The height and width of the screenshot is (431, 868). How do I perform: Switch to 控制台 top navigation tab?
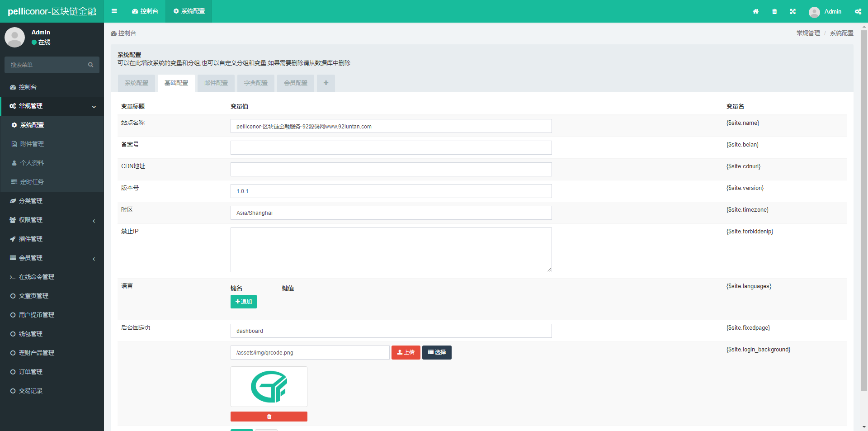point(145,11)
